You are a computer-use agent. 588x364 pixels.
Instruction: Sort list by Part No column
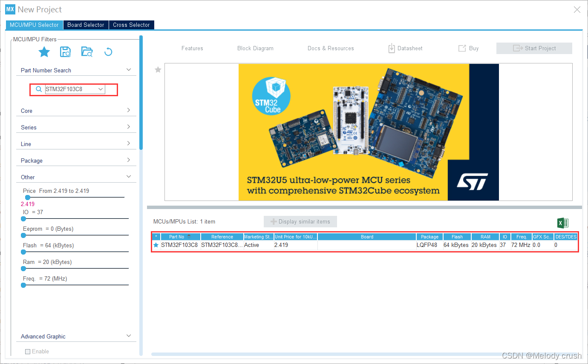coord(180,237)
